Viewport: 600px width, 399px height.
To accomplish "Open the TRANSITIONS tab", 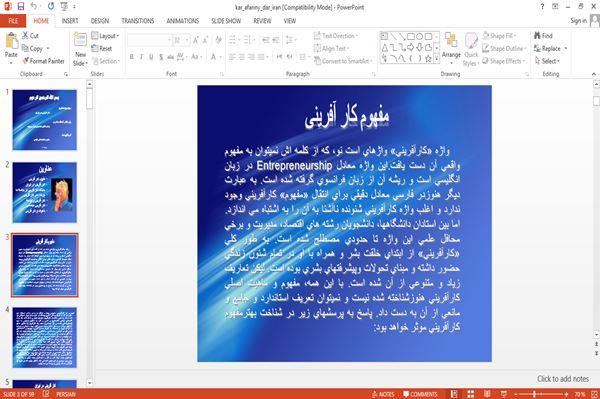I will [x=138, y=21].
